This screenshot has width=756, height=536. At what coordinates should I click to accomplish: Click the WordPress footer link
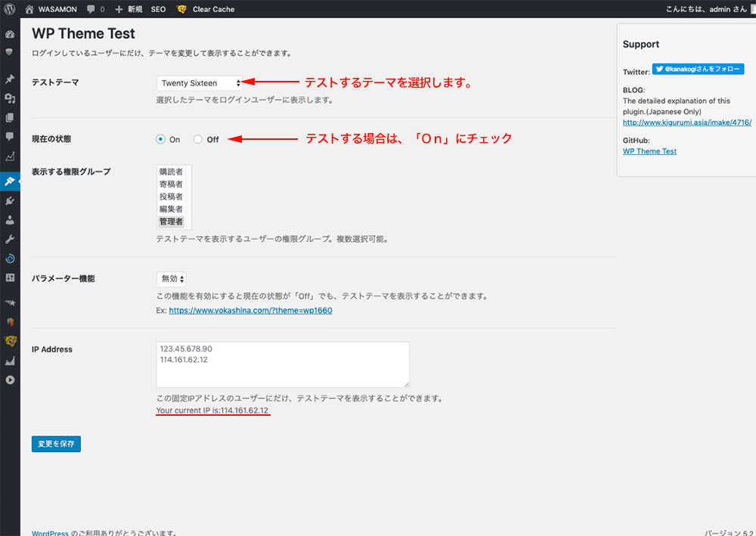click(50, 533)
